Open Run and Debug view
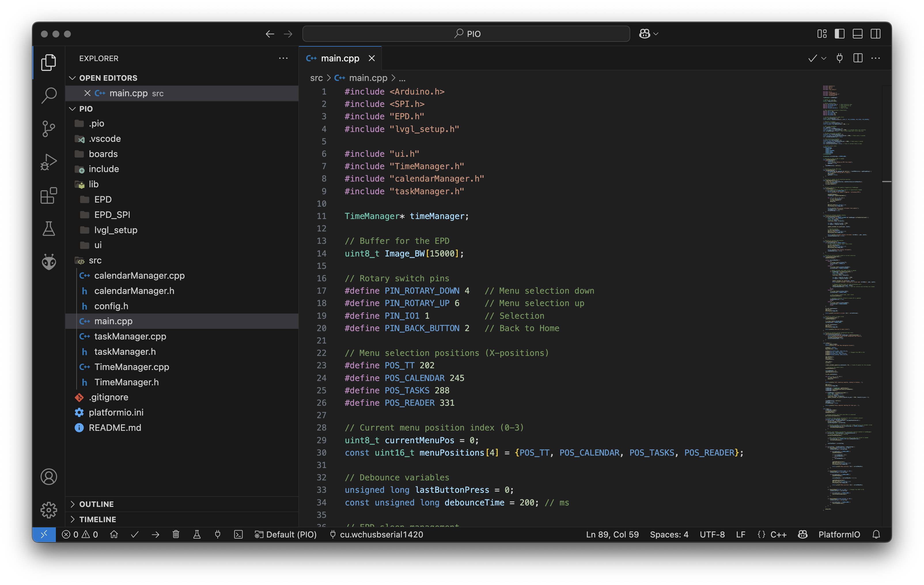 (49, 162)
